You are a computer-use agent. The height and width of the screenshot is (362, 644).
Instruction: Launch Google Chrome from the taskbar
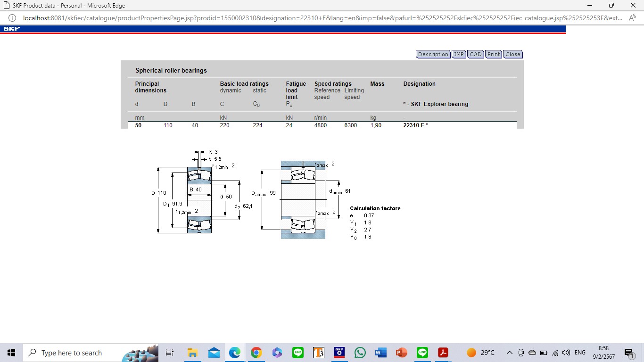[x=256, y=353]
